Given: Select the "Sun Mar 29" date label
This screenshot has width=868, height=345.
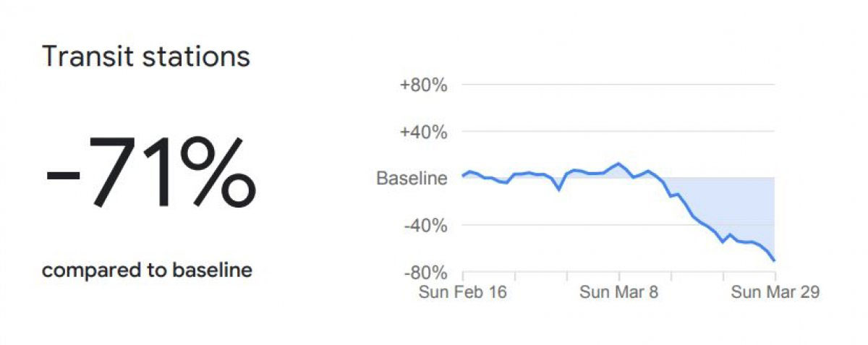Looking at the screenshot, I should pos(775,293).
